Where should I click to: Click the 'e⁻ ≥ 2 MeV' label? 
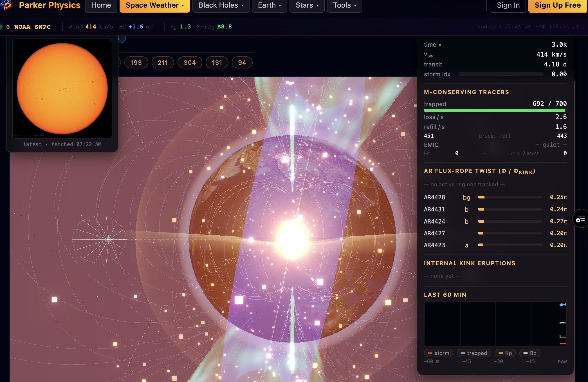click(524, 153)
